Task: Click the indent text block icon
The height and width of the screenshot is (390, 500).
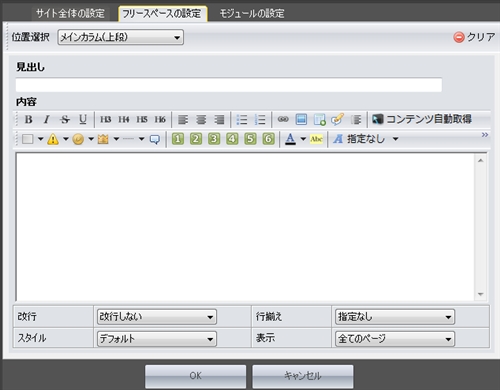Action: coord(356,119)
